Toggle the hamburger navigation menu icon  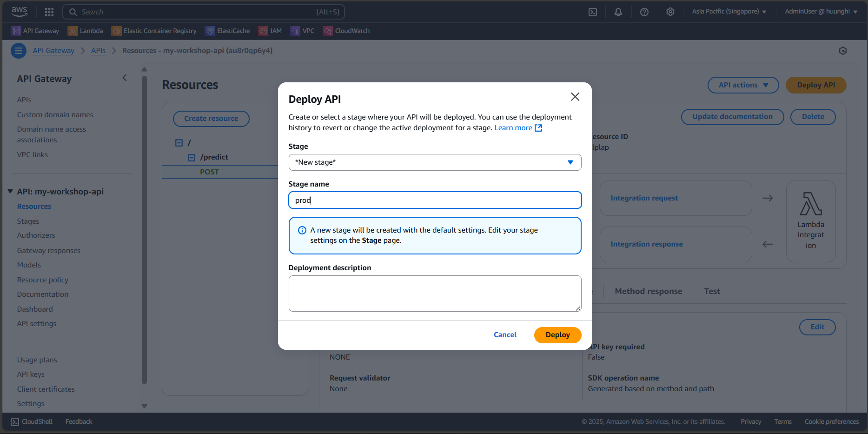pyautogui.click(x=19, y=51)
